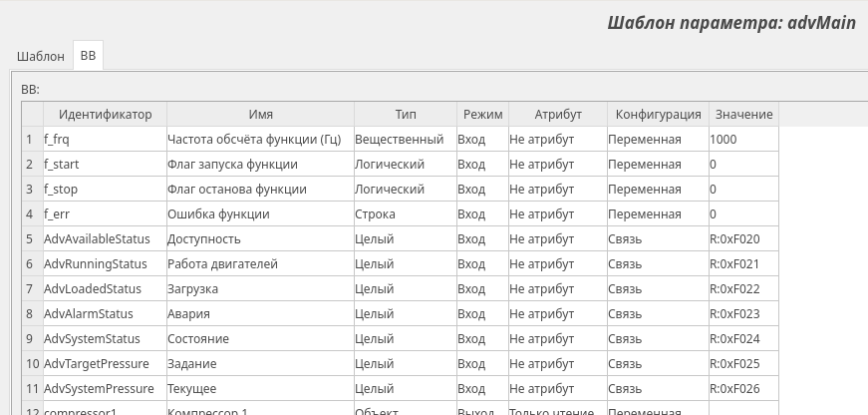Switch to the Шаблон tab
The width and height of the screenshot is (868, 415).
41,56
